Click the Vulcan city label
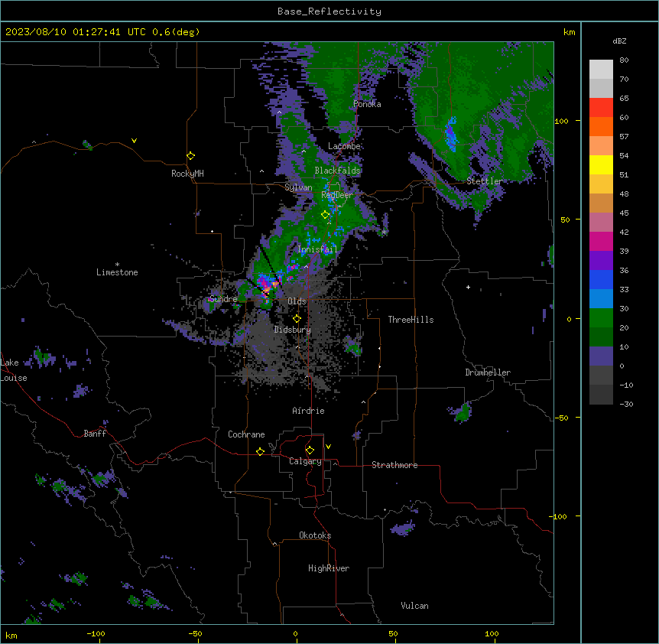 coord(415,606)
